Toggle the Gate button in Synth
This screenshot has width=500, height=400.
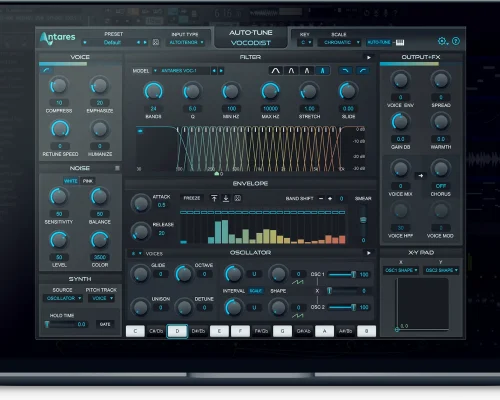tap(105, 324)
